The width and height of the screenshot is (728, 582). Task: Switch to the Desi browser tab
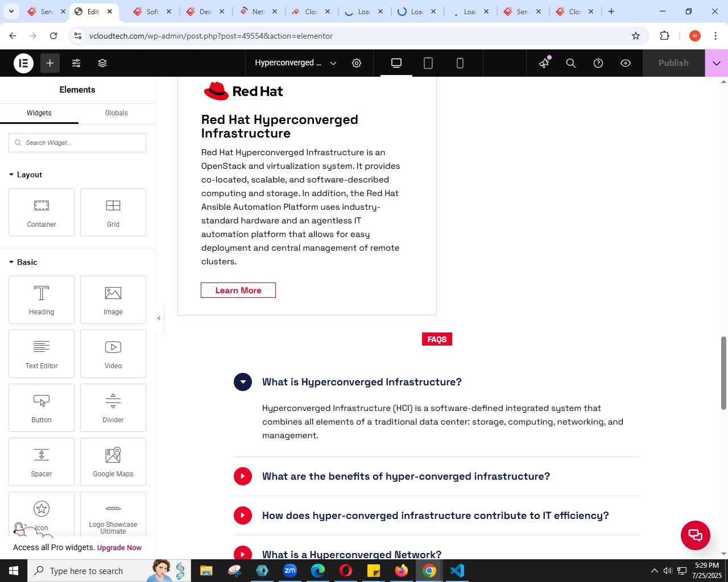[205, 11]
